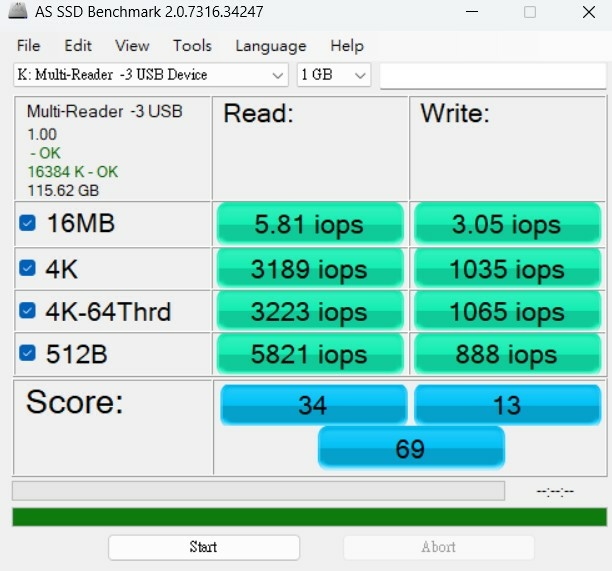This screenshot has height=571, width=612.
Task: Open the Language menu
Action: (x=271, y=46)
